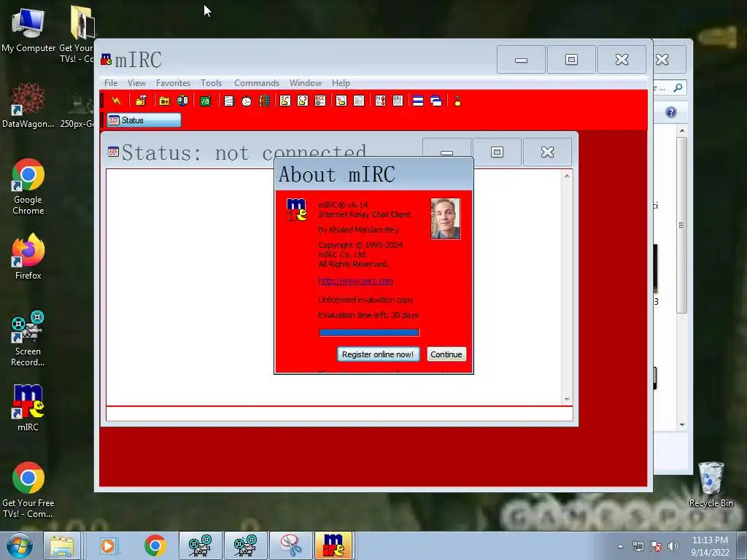The height and width of the screenshot is (560, 747).
Task: Open the Favorites menu
Action: [x=173, y=83]
